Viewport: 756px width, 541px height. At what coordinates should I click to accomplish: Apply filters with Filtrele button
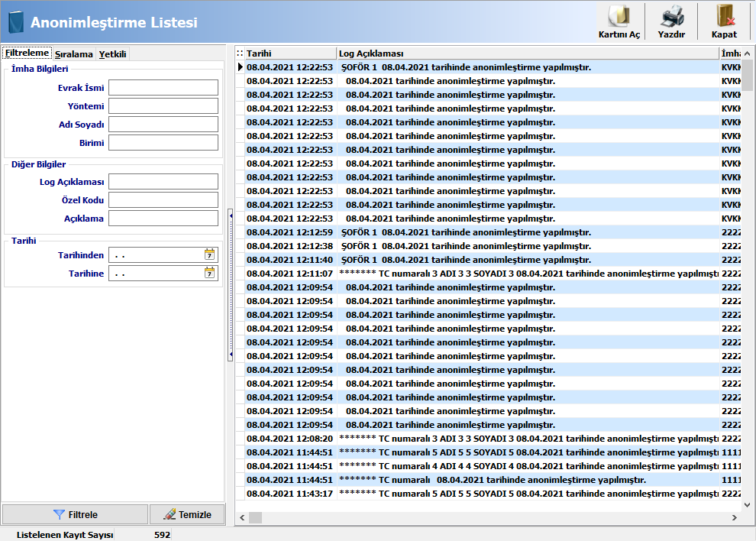75,514
